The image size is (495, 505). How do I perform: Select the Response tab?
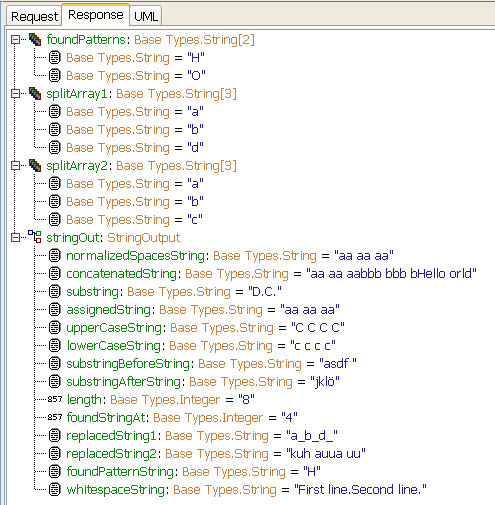coord(96,15)
